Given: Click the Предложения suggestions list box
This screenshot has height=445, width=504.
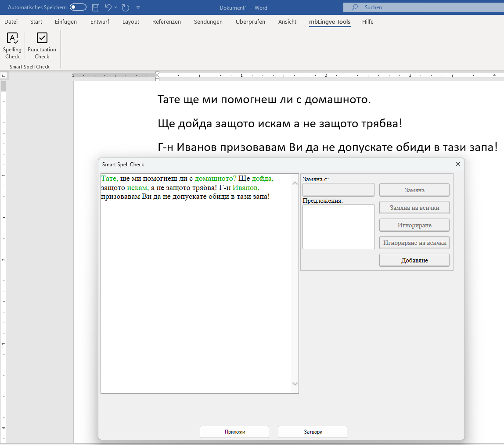Looking at the screenshot, I should click(x=338, y=227).
